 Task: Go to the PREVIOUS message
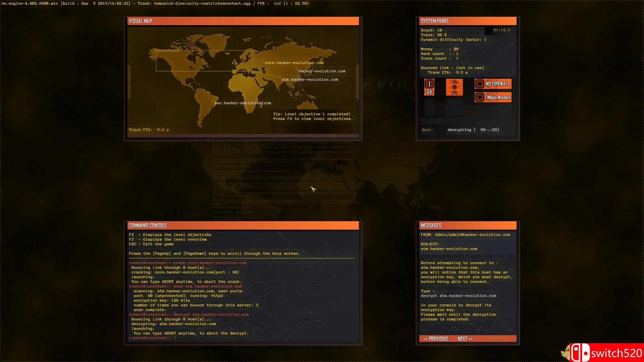435,339
